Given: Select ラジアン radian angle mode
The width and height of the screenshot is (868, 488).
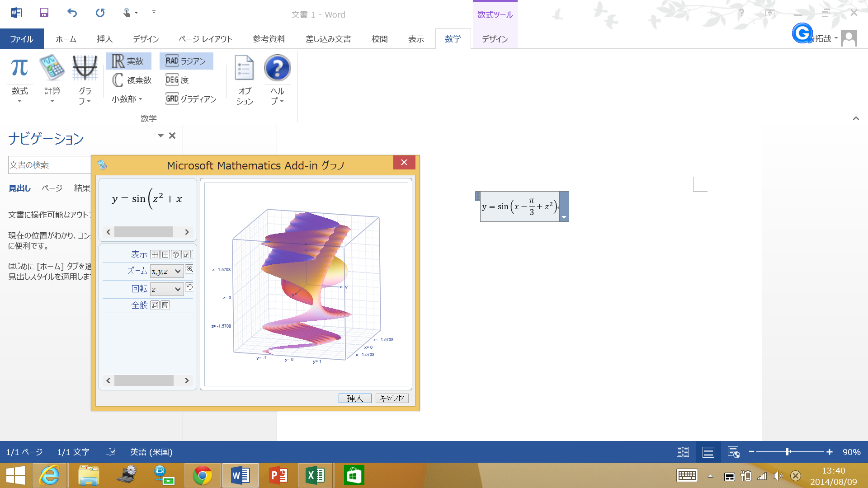Looking at the screenshot, I should pyautogui.click(x=186, y=61).
